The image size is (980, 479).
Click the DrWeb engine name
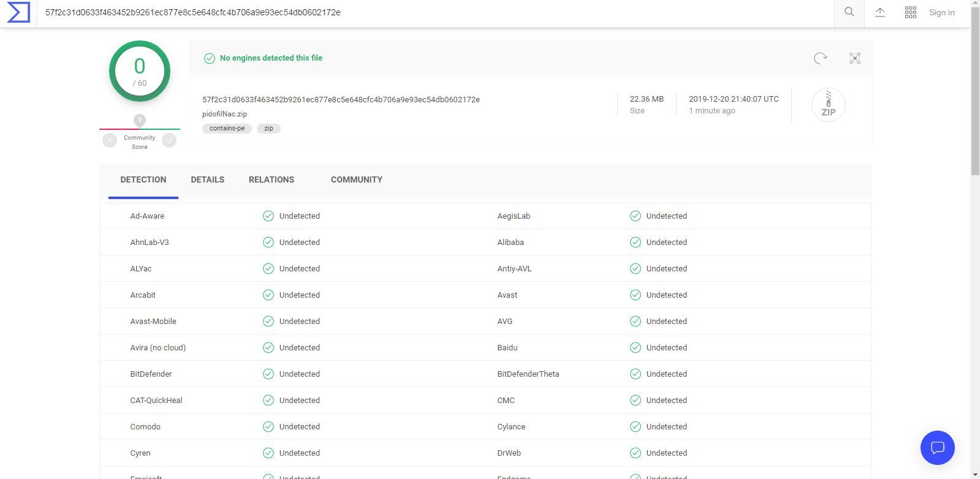[x=509, y=453]
